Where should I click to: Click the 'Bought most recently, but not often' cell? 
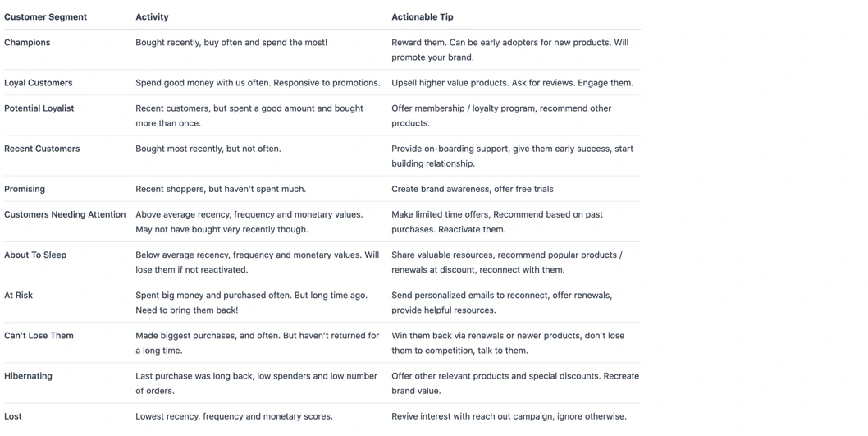tap(208, 149)
